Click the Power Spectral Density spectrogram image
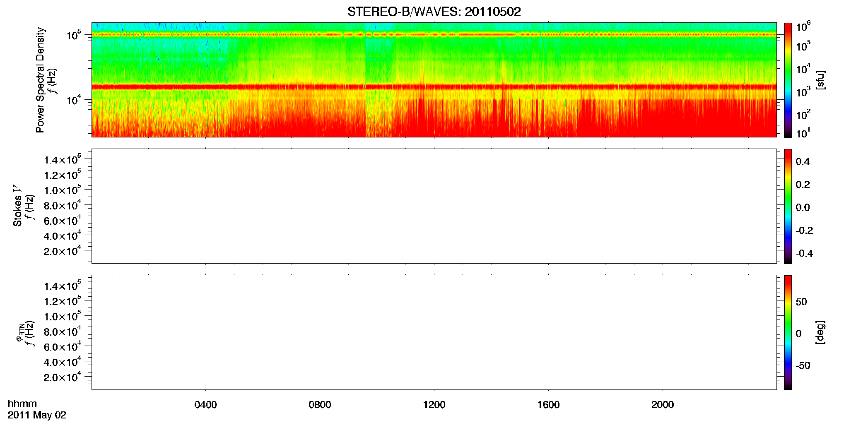This screenshot has width=868, height=447. pos(434,80)
